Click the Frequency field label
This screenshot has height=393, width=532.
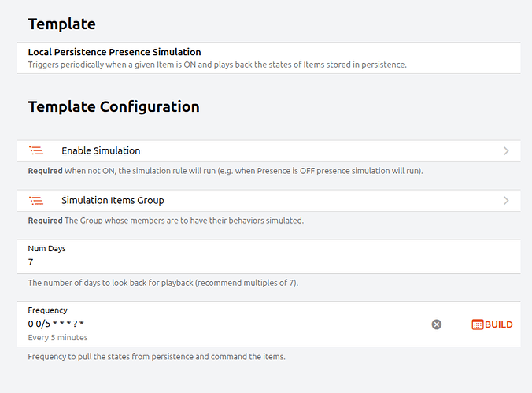[x=47, y=310]
